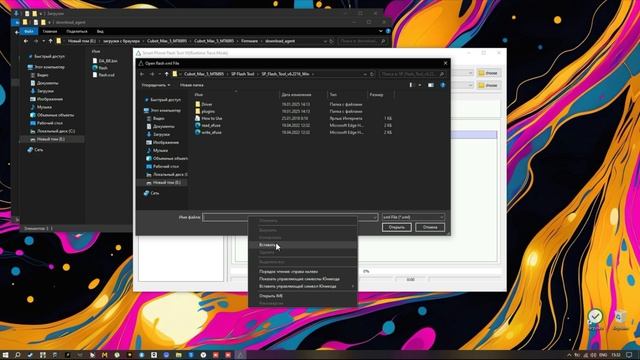Open the Файл tab in Explorer

(x=29, y=31)
